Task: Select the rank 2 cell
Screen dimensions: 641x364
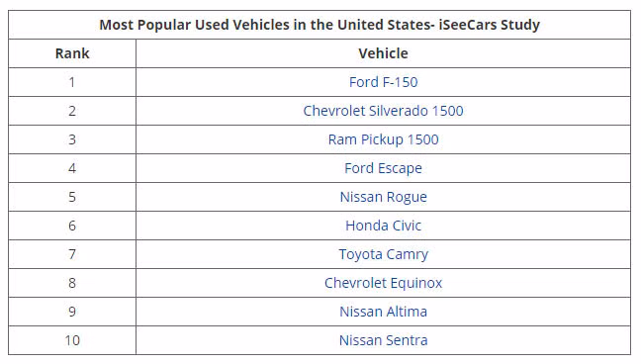Action: pos(72,111)
